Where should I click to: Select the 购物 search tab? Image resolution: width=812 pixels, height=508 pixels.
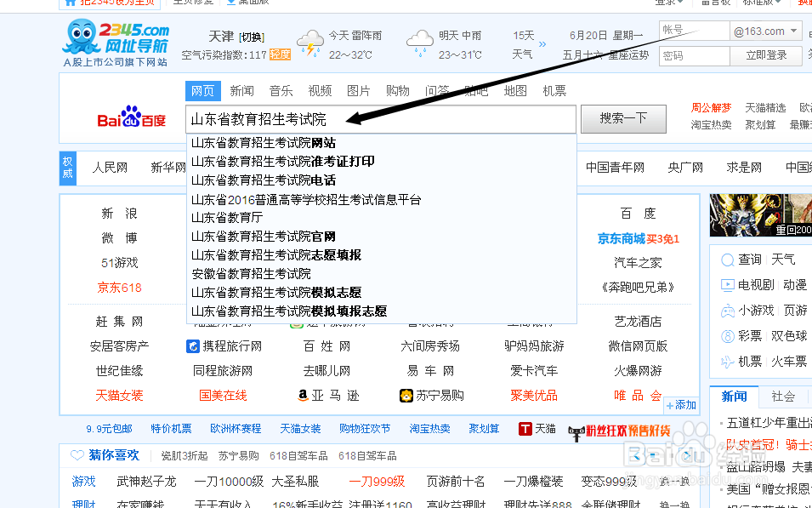[x=398, y=91]
